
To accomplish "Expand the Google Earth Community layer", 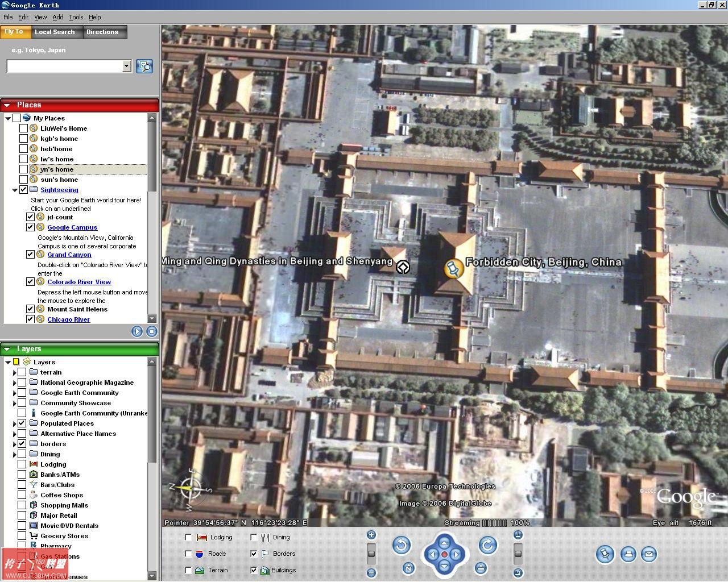I will (x=15, y=393).
